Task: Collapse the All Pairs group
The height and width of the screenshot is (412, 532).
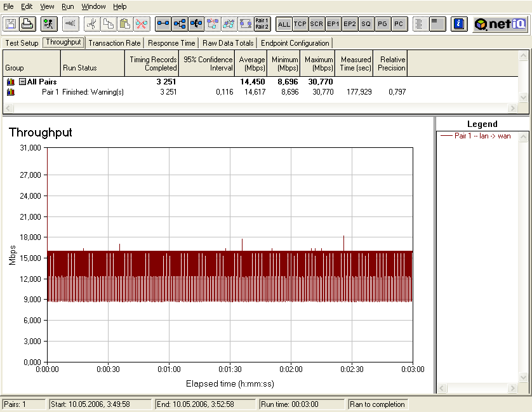Action: click(x=22, y=82)
